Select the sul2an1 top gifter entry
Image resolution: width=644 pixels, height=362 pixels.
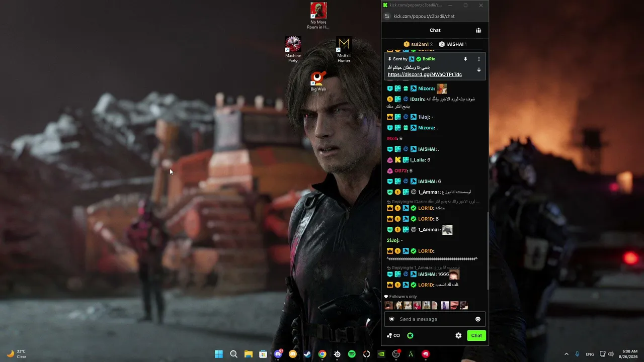[x=418, y=44]
